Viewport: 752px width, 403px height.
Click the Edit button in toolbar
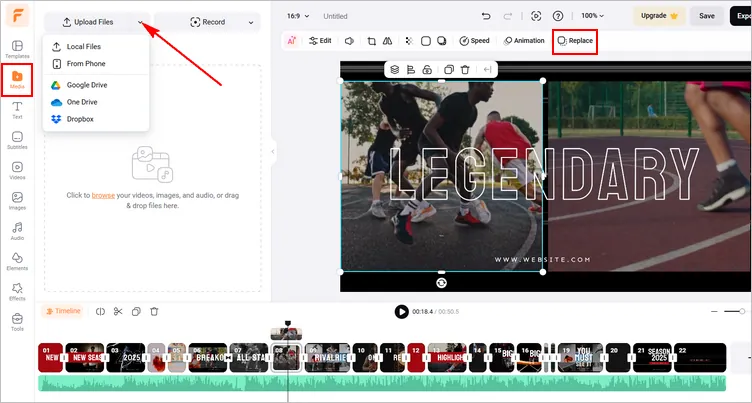click(320, 41)
